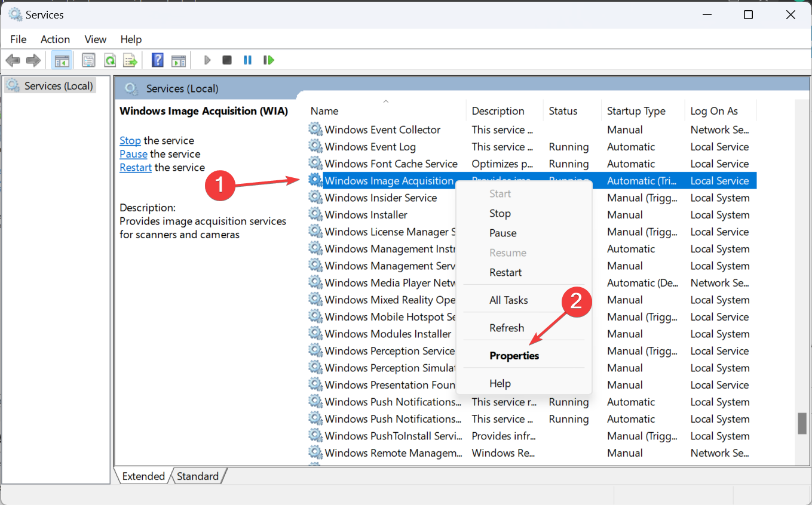812x505 pixels.
Task: Sort services by the Name column header
Action: click(324, 110)
